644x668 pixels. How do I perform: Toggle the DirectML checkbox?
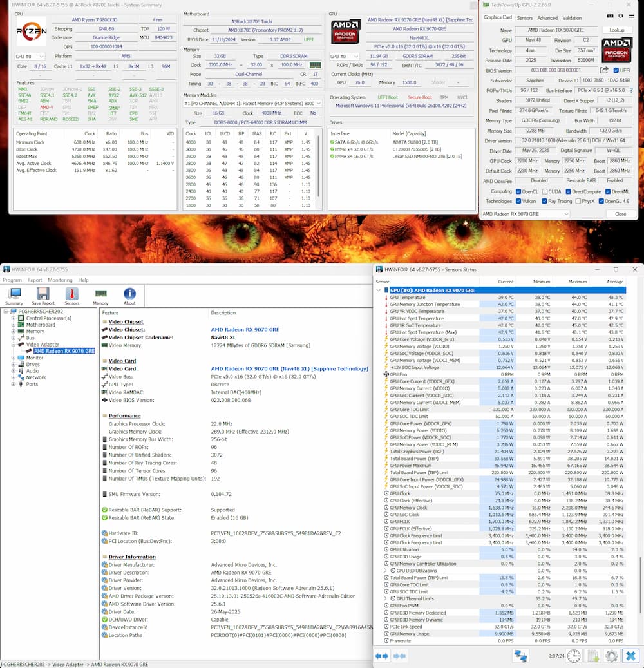[x=608, y=192]
